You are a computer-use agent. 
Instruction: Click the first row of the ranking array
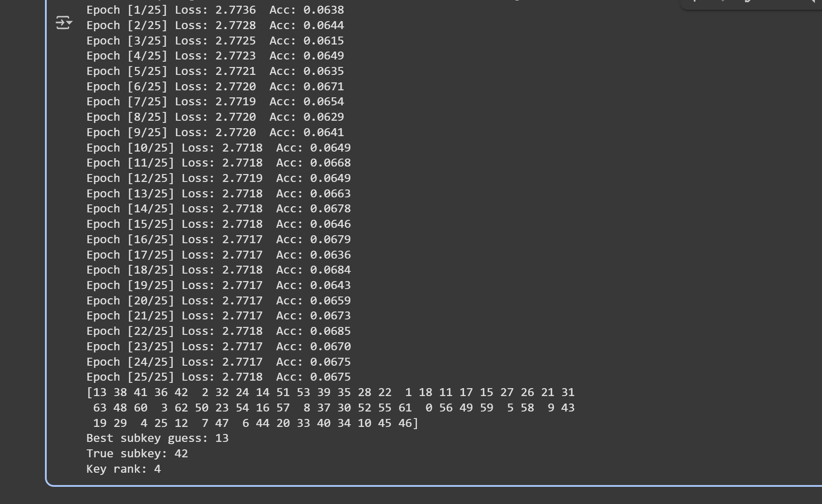coord(330,393)
